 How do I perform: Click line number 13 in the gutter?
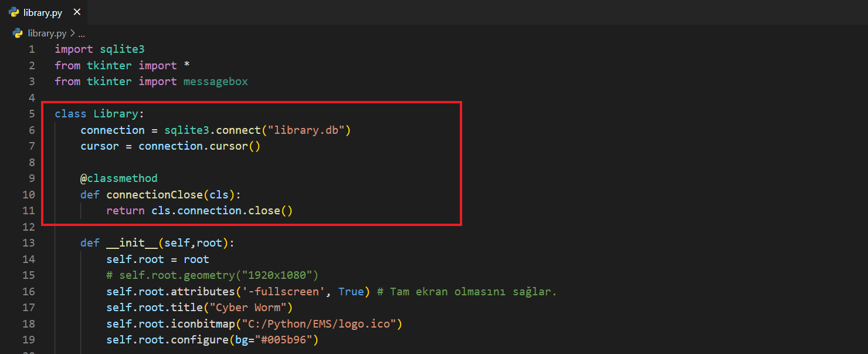[29, 243]
